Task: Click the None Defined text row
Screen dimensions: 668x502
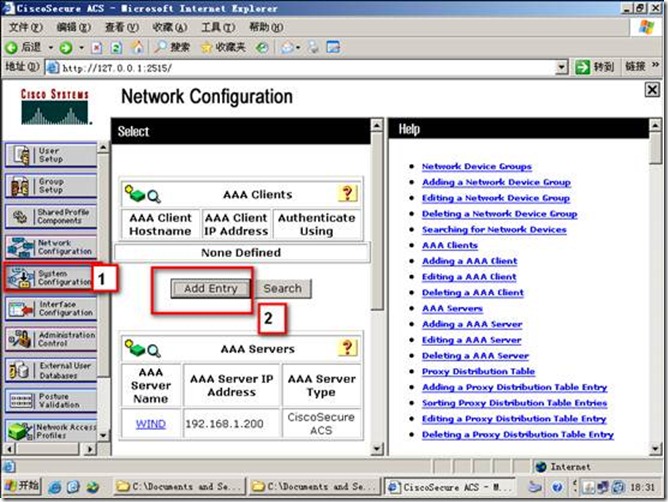Action: click(x=241, y=252)
